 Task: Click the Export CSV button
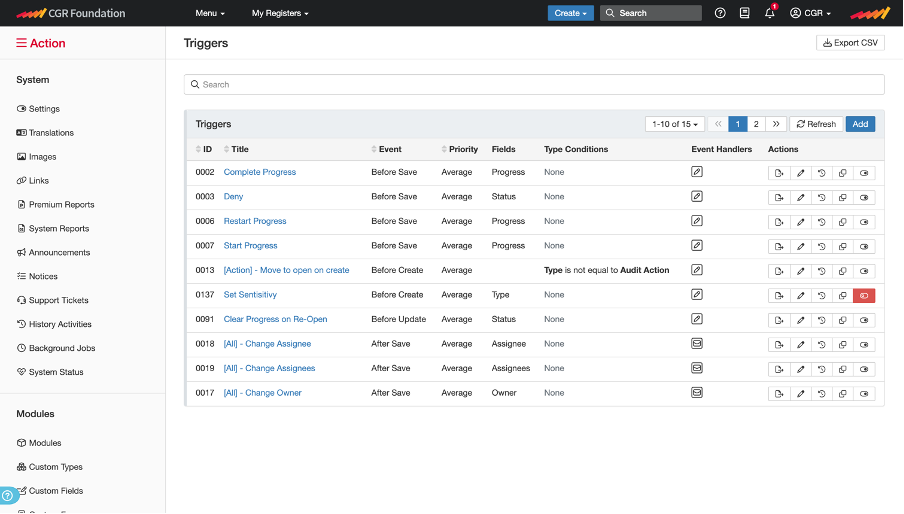[850, 43]
